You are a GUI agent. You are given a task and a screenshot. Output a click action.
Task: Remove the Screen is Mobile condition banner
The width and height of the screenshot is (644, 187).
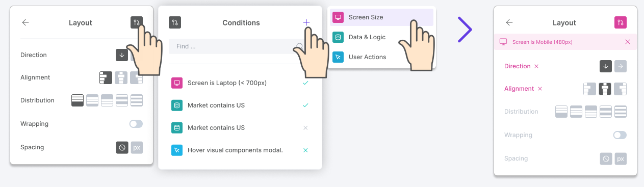[628, 42]
